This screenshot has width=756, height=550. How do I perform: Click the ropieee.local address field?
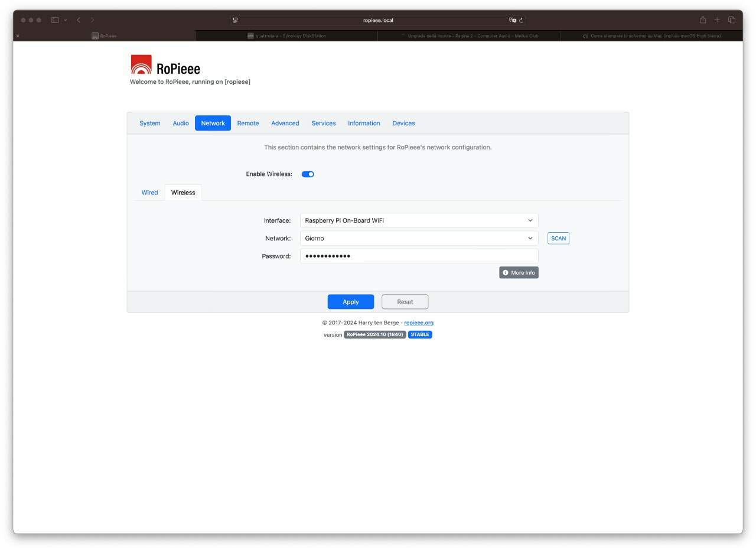[378, 20]
